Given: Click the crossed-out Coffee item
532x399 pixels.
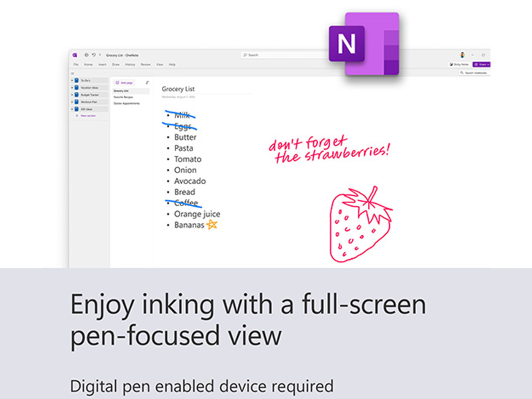Looking at the screenshot, I should [x=186, y=203].
